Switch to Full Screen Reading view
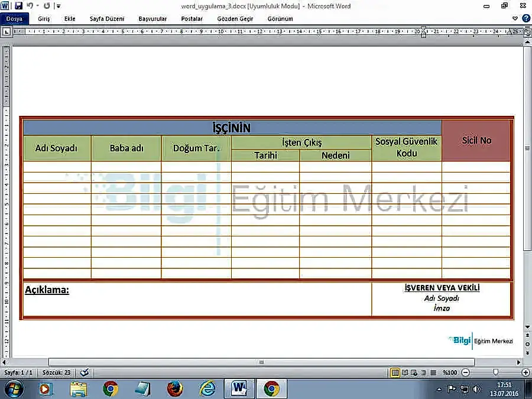The height and width of the screenshot is (399, 532). pyautogui.click(x=406, y=372)
